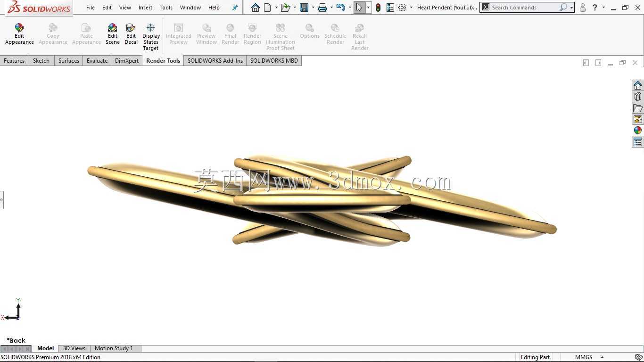Open the Window menu

190,8
